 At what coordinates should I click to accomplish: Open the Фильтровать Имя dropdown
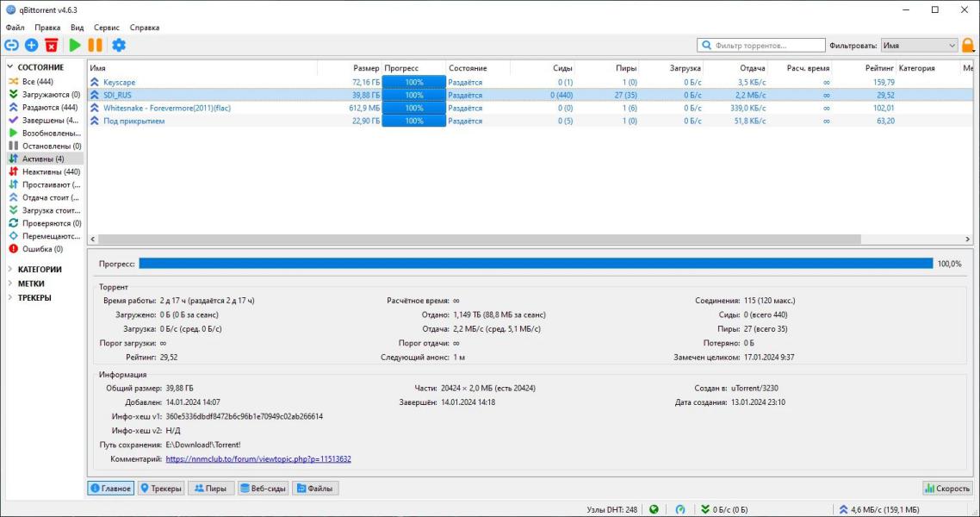tap(919, 46)
